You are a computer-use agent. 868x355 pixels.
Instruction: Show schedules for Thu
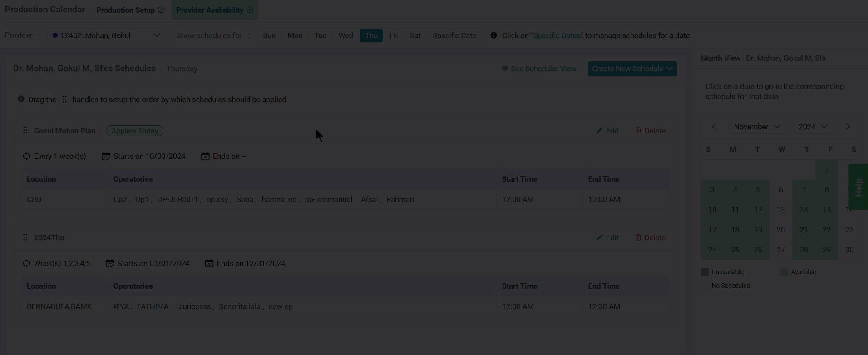point(371,35)
